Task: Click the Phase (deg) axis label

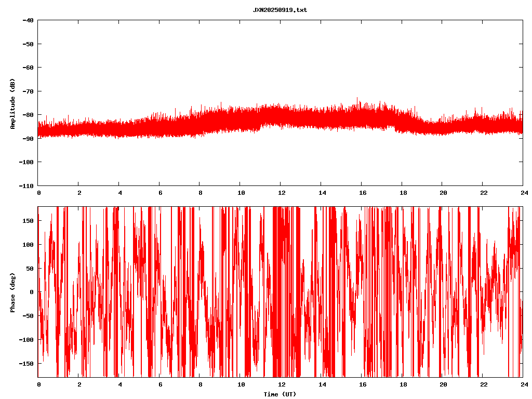Action: tap(12, 292)
